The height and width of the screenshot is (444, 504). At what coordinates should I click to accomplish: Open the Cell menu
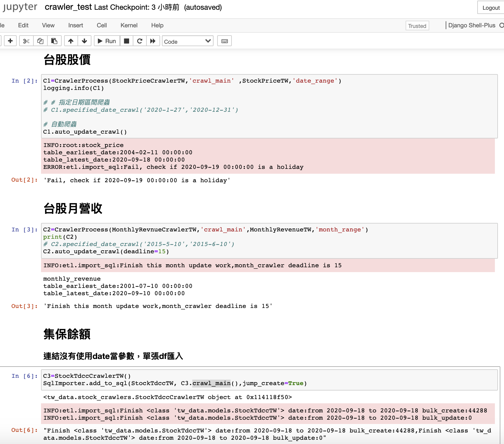tap(102, 25)
